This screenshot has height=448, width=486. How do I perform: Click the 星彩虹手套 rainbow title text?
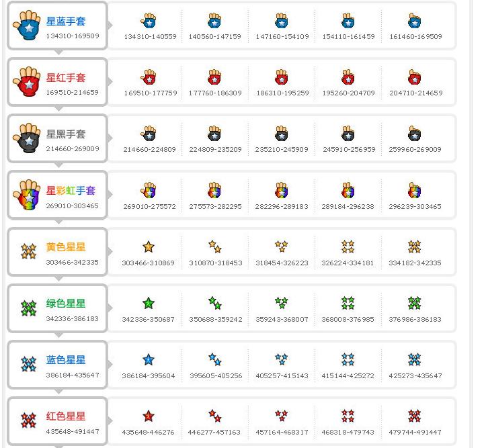click(x=71, y=190)
